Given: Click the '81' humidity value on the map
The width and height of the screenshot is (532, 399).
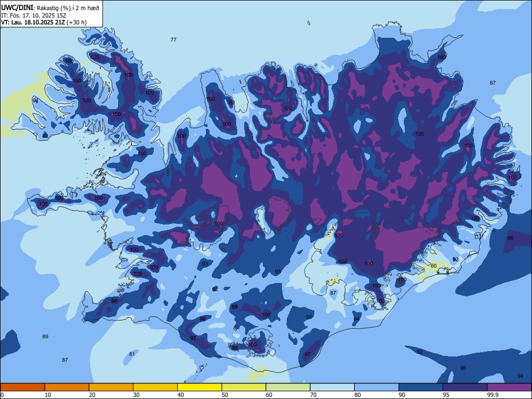Looking at the screenshot, I should point(132,354).
